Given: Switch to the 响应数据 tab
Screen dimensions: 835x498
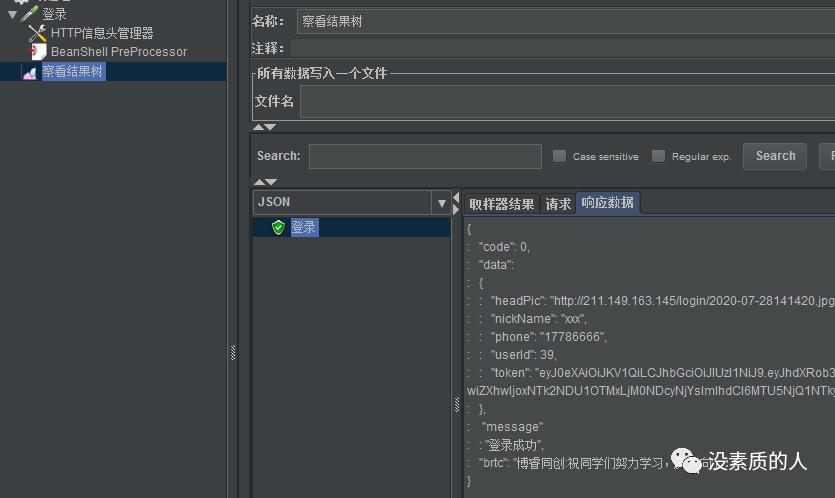Looking at the screenshot, I should coord(608,203).
